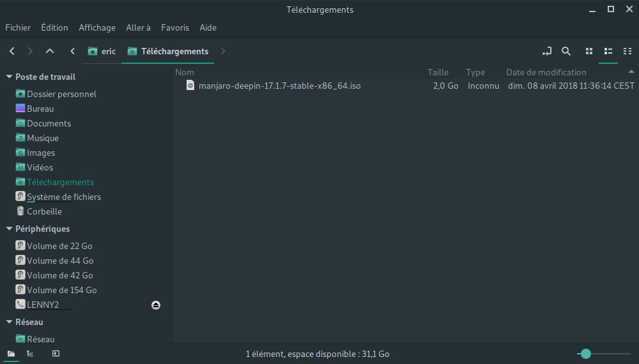
Task: Click Dossier personnel folder icon
Action: [20, 94]
